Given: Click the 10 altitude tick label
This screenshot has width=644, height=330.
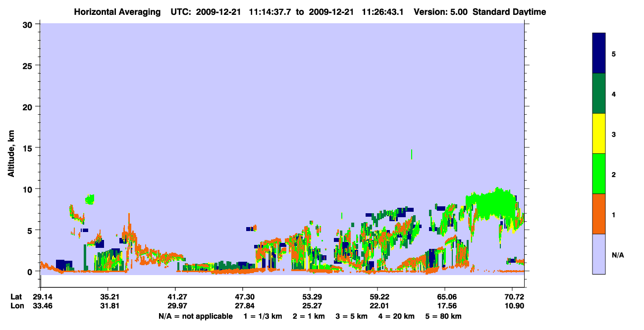Looking at the screenshot, I should click(29, 189).
